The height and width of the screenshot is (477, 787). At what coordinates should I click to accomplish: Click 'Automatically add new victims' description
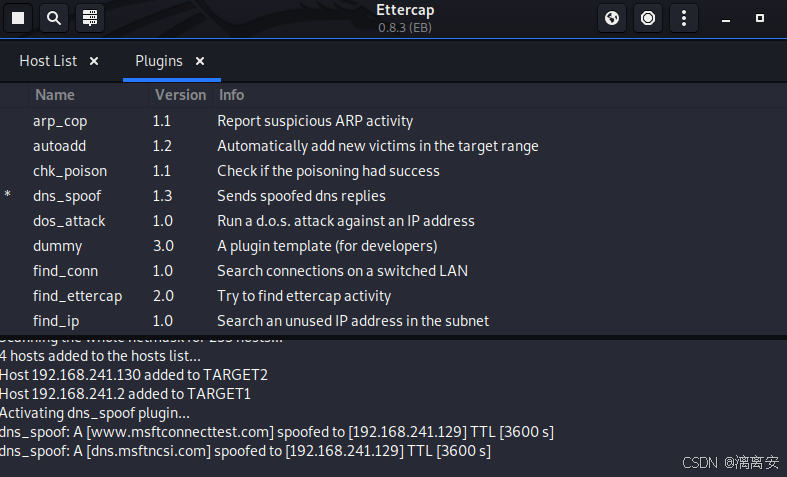[378, 146]
